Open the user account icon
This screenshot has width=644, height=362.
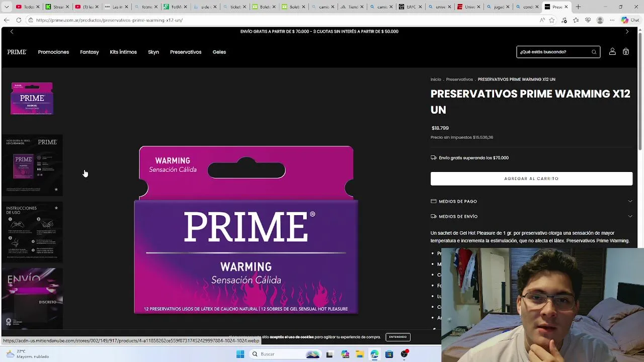612,52
